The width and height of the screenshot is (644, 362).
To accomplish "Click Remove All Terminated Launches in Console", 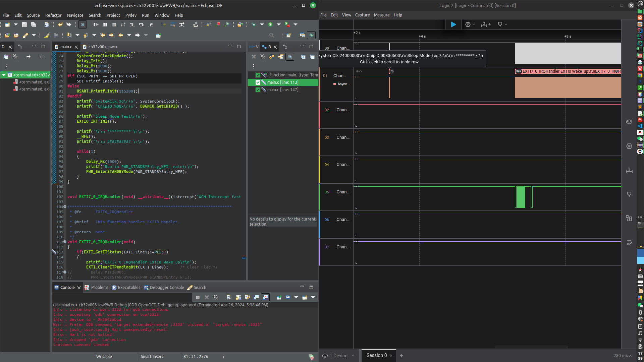I will [x=216, y=297].
